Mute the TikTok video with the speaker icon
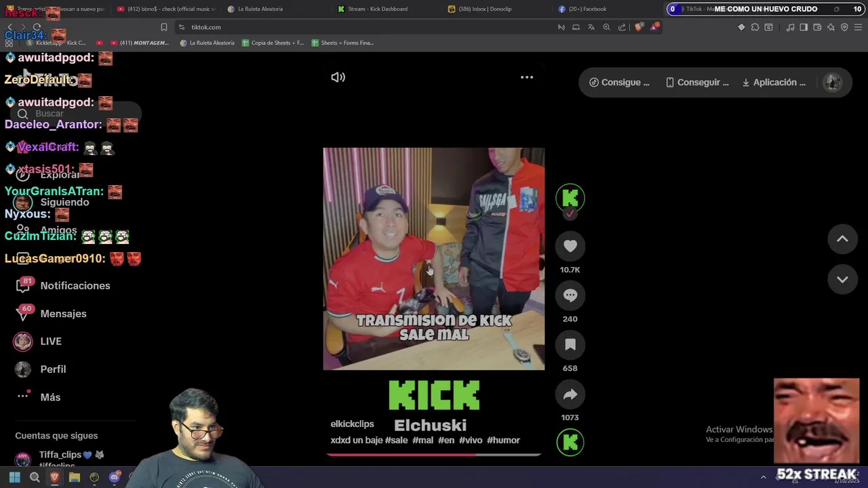Screen dimensions: 868x488 point(338,77)
